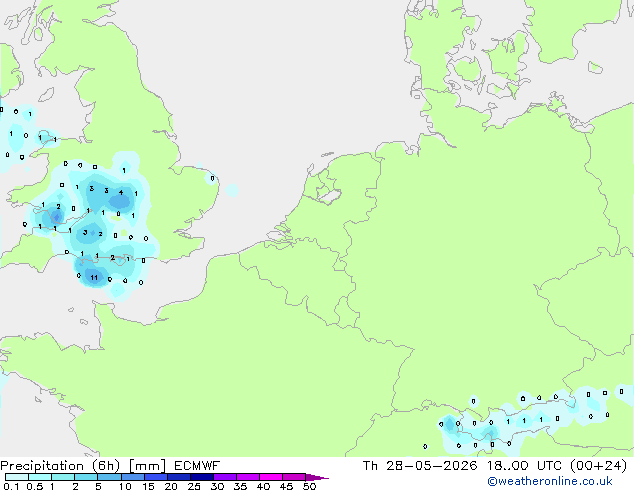This screenshot has height=490, width=634.
Task: Select the 5–10 mm legend color swatch
Action: coord(109,477)
